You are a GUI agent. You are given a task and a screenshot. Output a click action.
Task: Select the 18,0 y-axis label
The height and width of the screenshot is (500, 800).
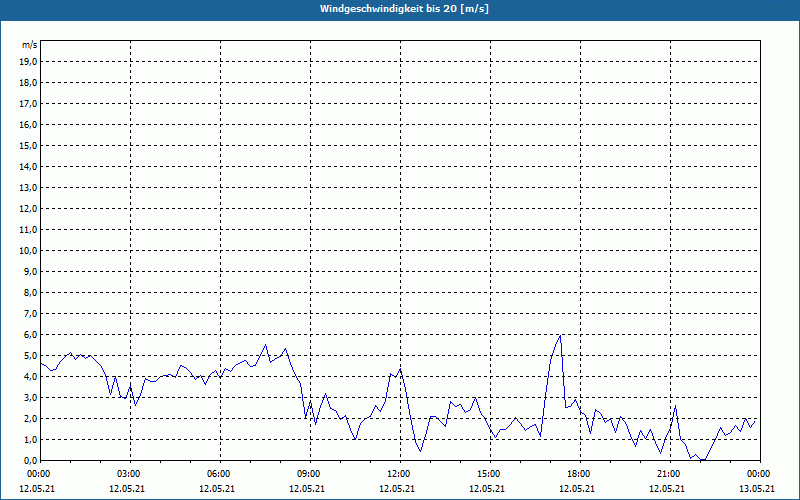pos(28,83)
